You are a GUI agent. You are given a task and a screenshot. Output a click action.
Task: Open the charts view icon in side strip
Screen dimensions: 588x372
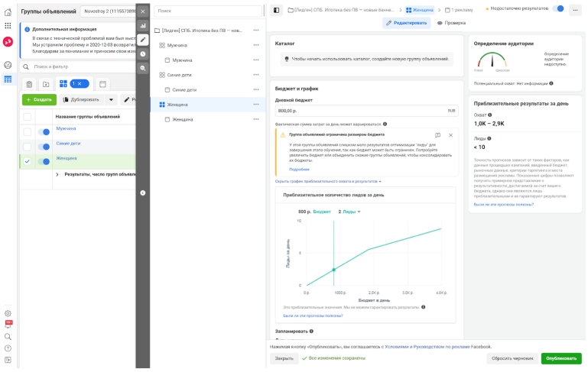[x=143, y=26]
